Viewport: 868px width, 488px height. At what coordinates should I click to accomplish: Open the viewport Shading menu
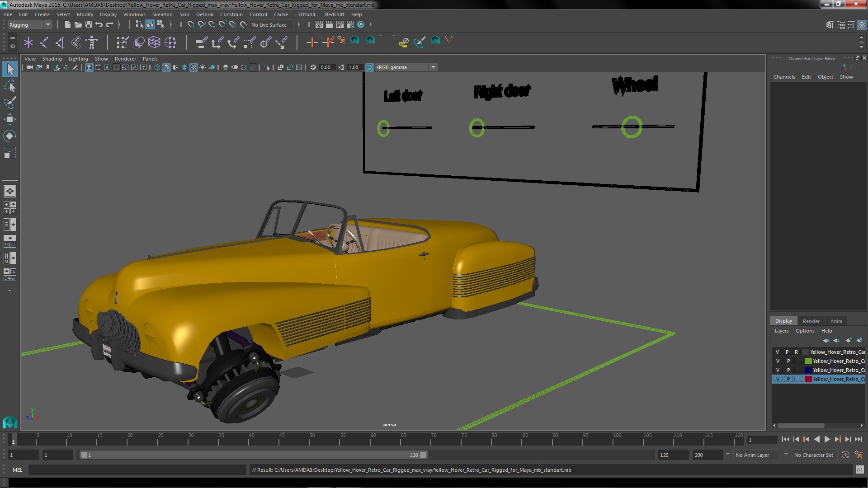coord(52,59)
